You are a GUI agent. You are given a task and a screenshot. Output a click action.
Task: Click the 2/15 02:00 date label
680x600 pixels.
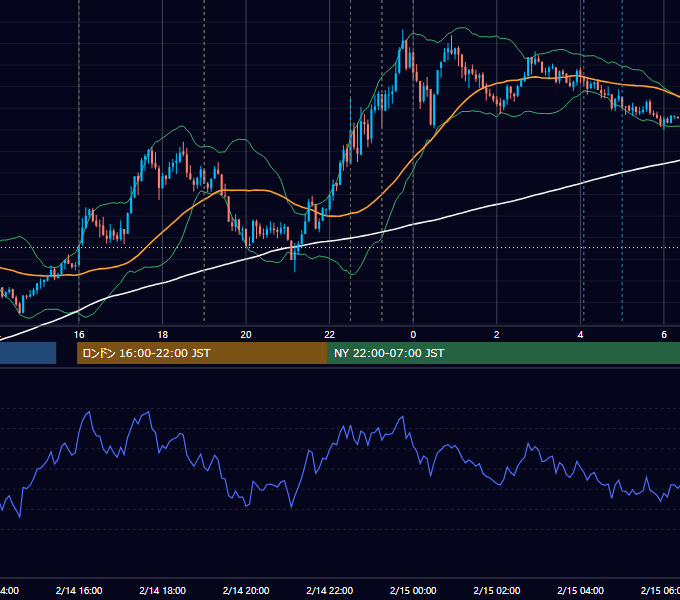coord(497,590)
